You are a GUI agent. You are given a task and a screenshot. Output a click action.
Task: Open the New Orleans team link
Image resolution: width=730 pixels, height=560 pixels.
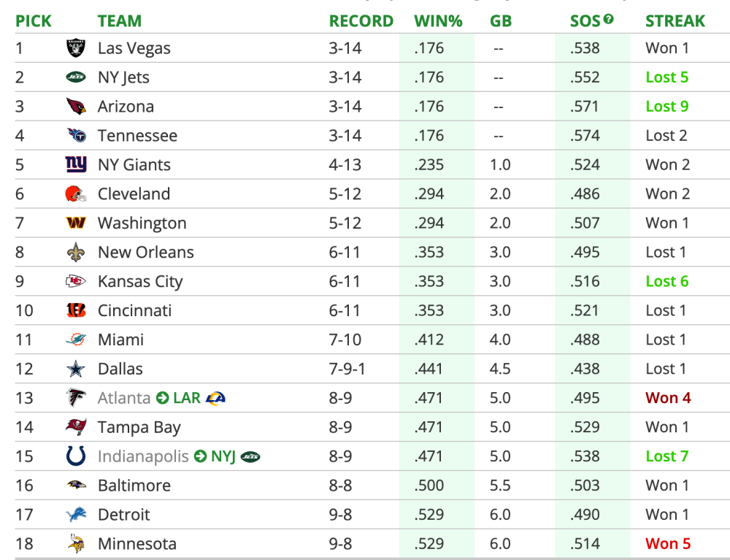pos(146,253)
